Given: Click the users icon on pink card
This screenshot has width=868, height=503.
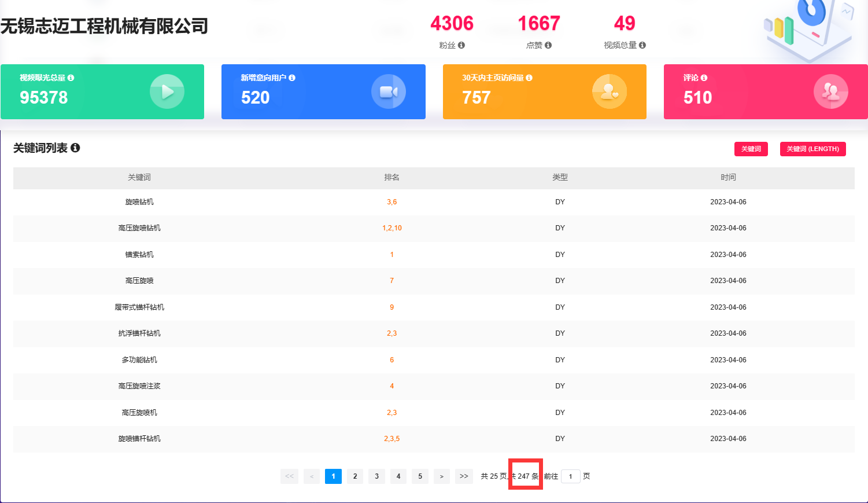Looking at the screenshot, I should coord(831,91).
